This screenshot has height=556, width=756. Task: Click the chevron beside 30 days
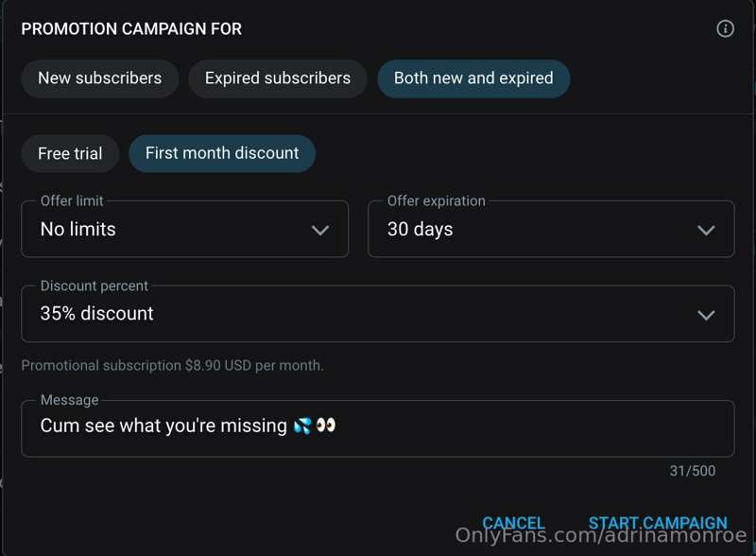[x=706, y=230]
